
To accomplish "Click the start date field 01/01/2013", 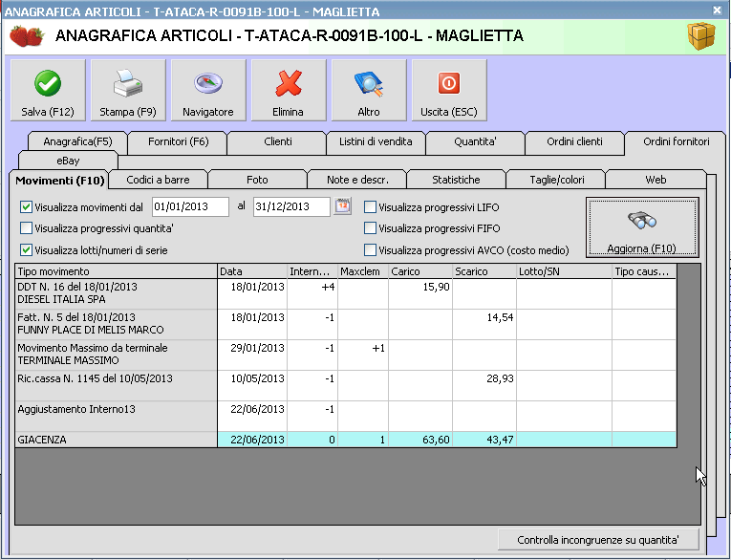I will (189, 206).
